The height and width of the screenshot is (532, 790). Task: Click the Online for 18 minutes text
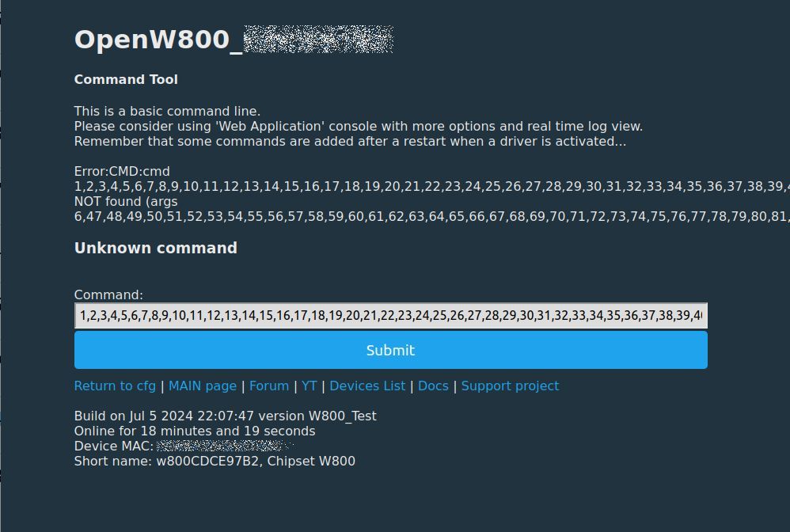195,431
